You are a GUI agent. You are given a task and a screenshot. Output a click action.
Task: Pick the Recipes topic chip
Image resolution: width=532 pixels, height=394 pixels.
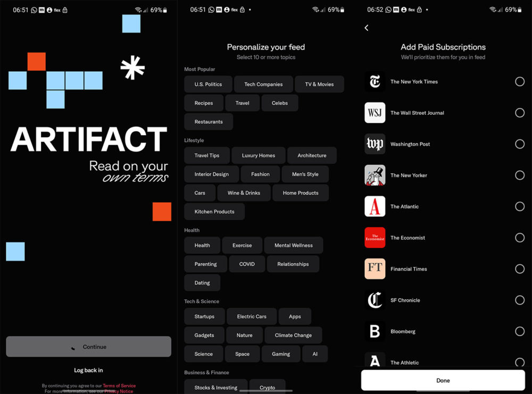pos(204,103)
